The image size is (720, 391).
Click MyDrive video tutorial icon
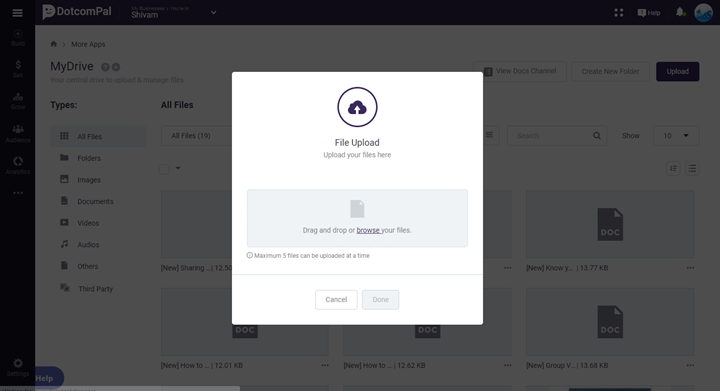coord(116,67)
